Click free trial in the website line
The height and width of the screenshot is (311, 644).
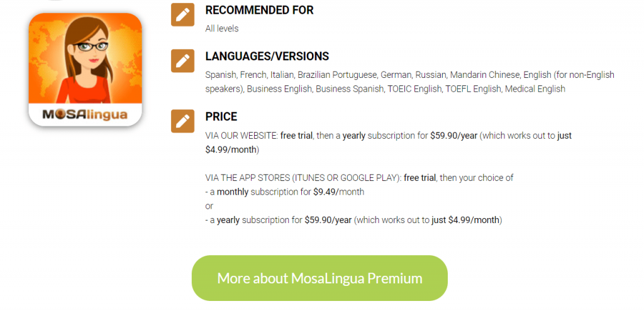297,136
